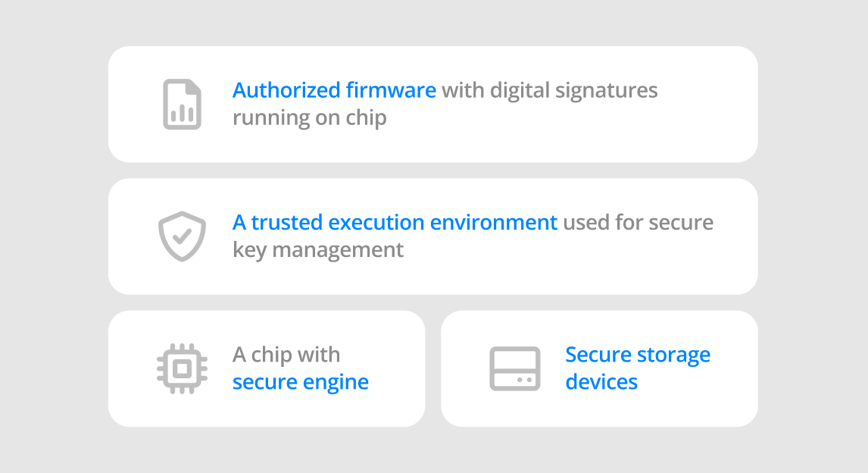Viewport: 868px width, 473px height.
Task: Click the word "engine" in chip card
Action: [x=337, y=382]
